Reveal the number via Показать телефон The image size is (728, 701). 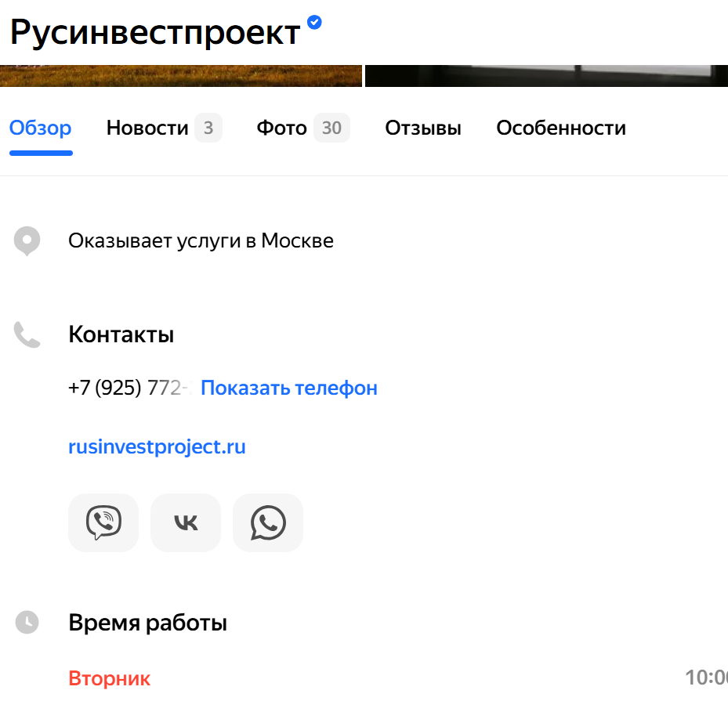(289, 388)
